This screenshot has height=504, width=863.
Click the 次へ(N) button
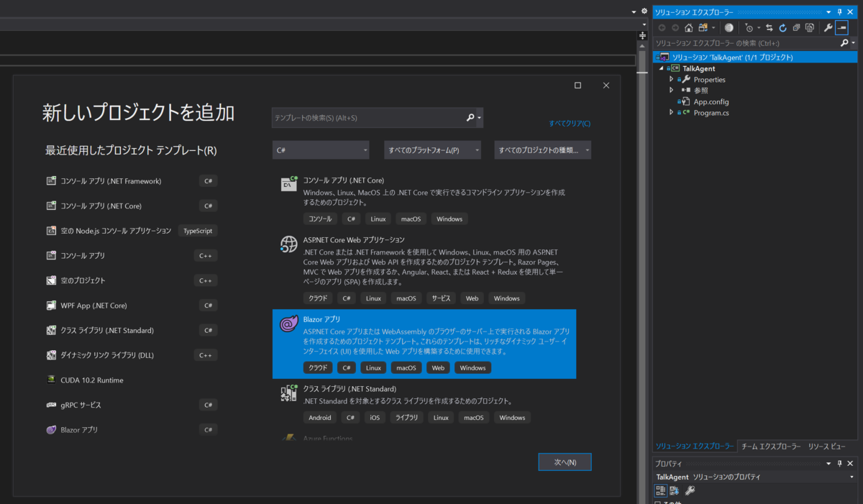coord(565,462)
